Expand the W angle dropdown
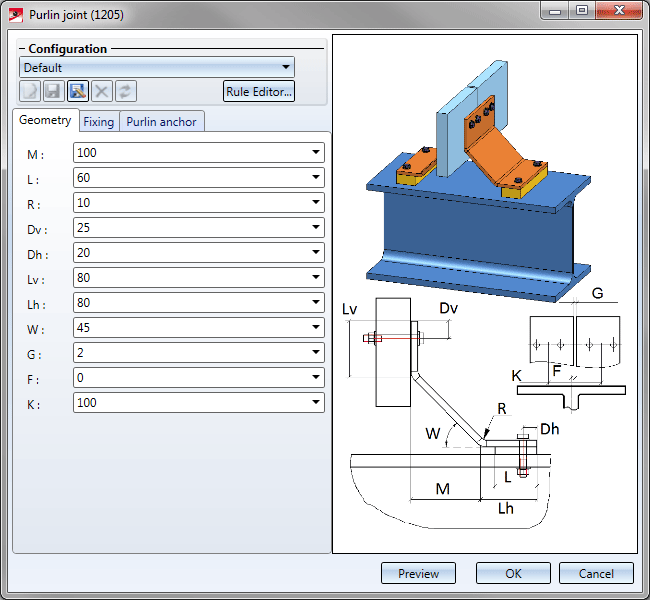Viewport: 650px width, 600px height. coord(316,328)
